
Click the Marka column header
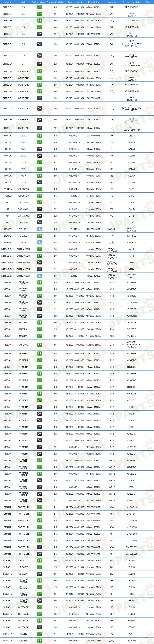tap(7, 2)
